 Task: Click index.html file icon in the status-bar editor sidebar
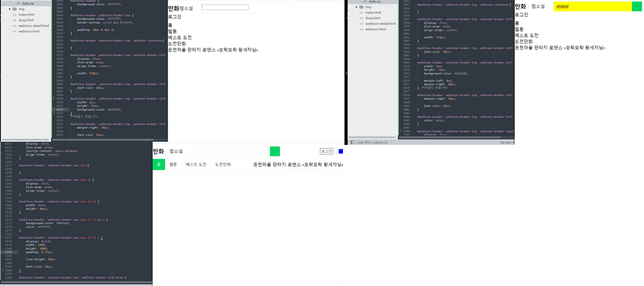tap(361, 13)
